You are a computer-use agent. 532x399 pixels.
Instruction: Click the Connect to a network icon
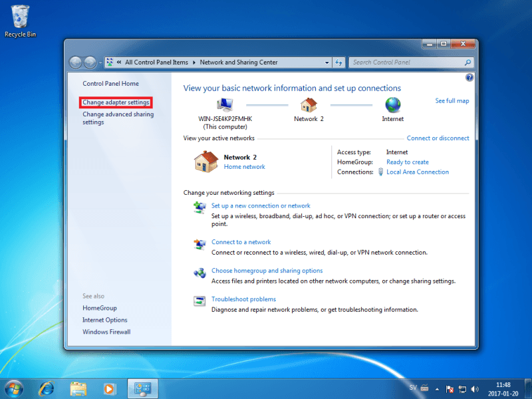tap(200, 244)
